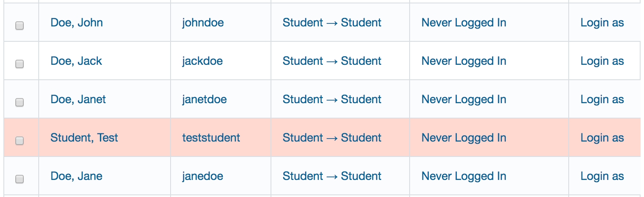This screenshot has height=197, width=644.
Task: Click the teststudent username link
Action: pos(211,138)
